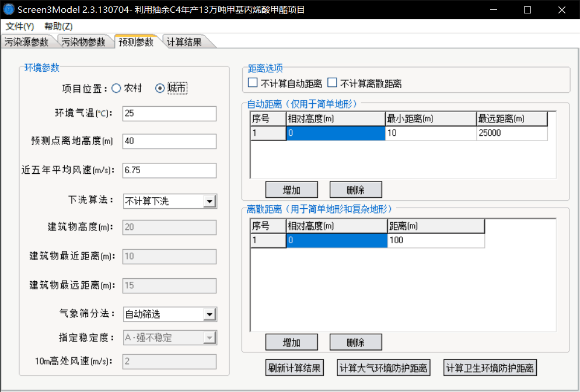Click the 最小距离(m) column header

pyautogui.click(x=431, y=119)
